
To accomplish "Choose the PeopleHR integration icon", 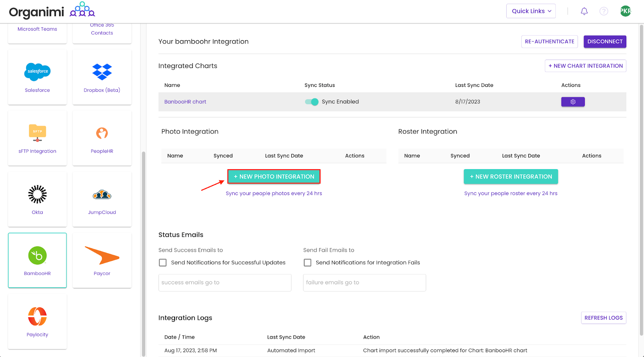I will 102,133.
